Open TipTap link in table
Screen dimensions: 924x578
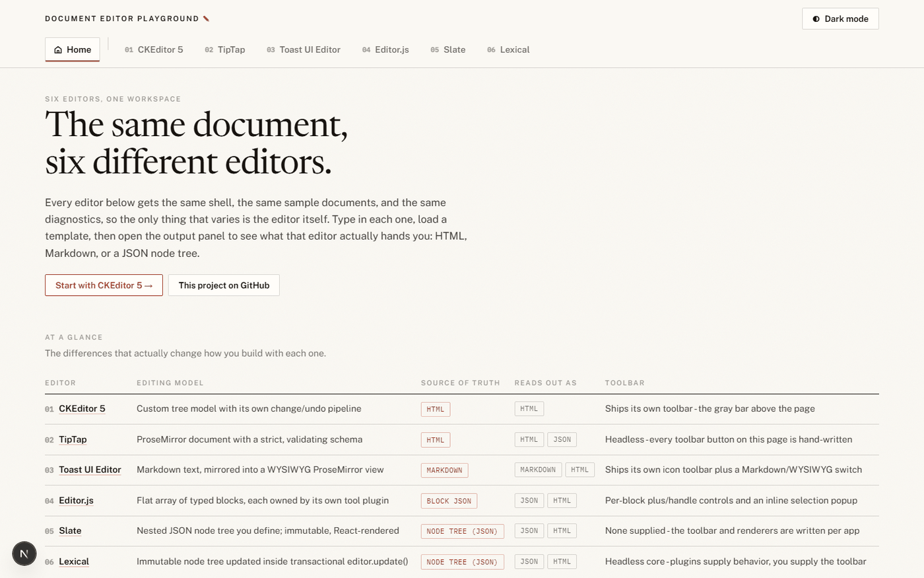[73, 439]
